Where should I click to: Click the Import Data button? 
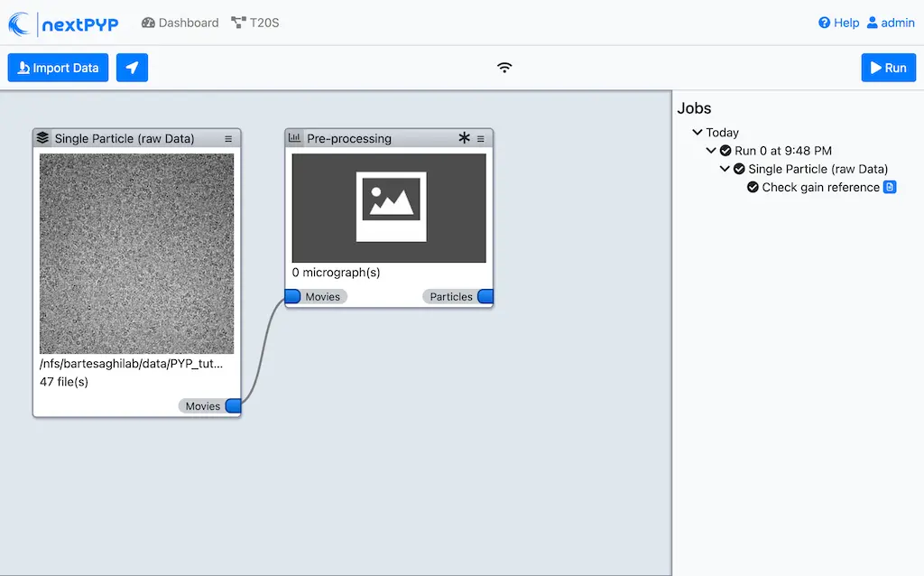57,67
